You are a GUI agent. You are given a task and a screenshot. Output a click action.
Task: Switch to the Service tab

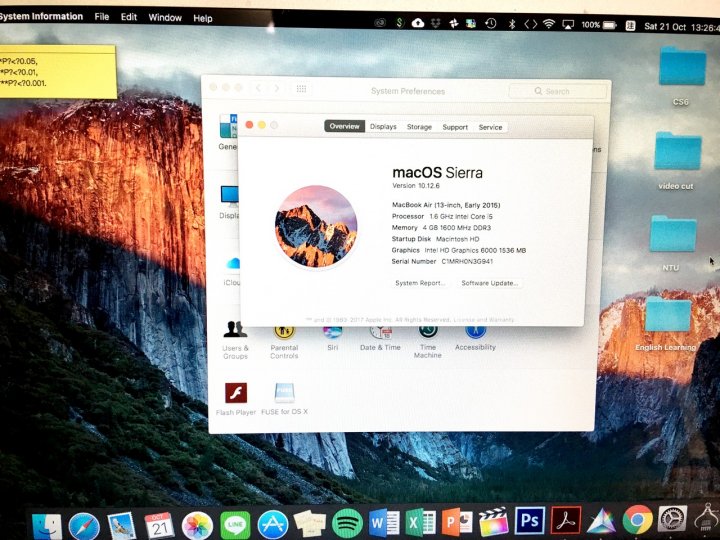coord(490,127)
